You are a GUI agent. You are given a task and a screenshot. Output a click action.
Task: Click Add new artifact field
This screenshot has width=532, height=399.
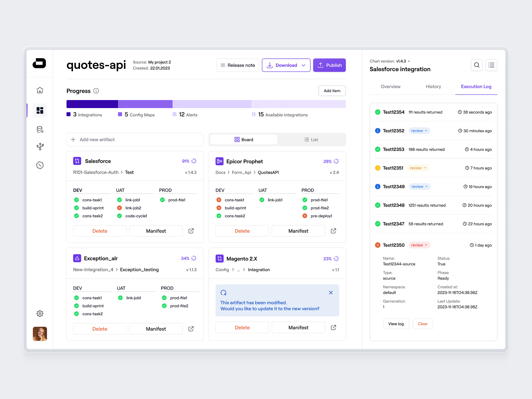pos(135,139)
